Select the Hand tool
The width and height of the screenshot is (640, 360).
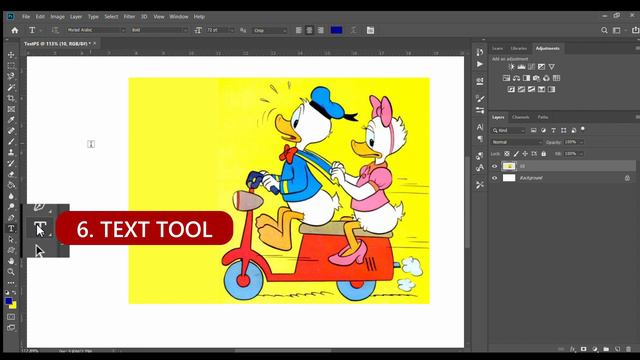tap(11, 261)
